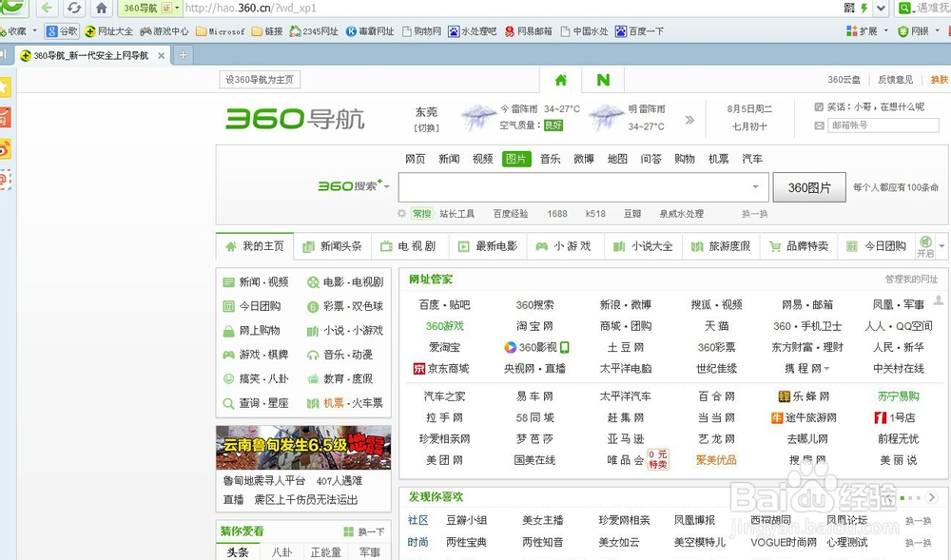Click the browser back arrow button
This screenshot has height=560, width=951.
pos(47,8)
